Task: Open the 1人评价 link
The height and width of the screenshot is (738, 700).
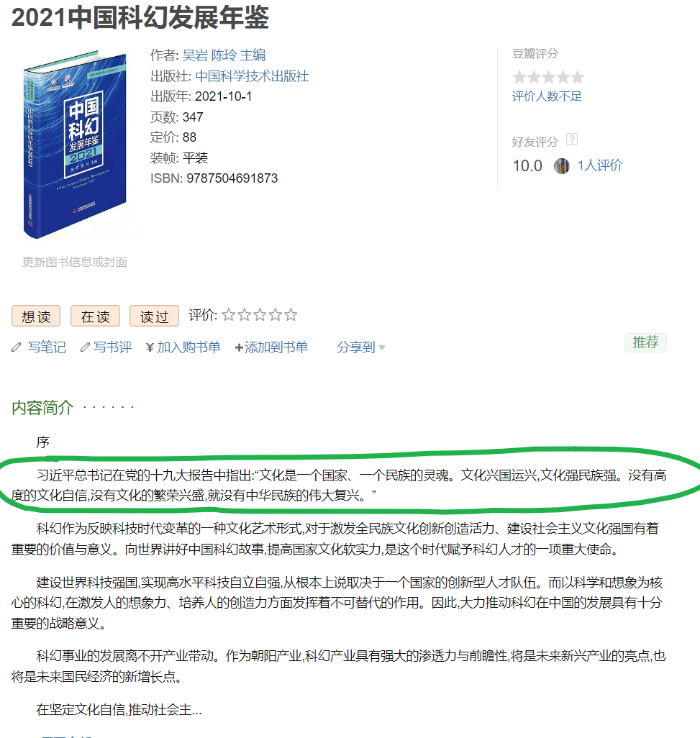Action: coord(600,165)
